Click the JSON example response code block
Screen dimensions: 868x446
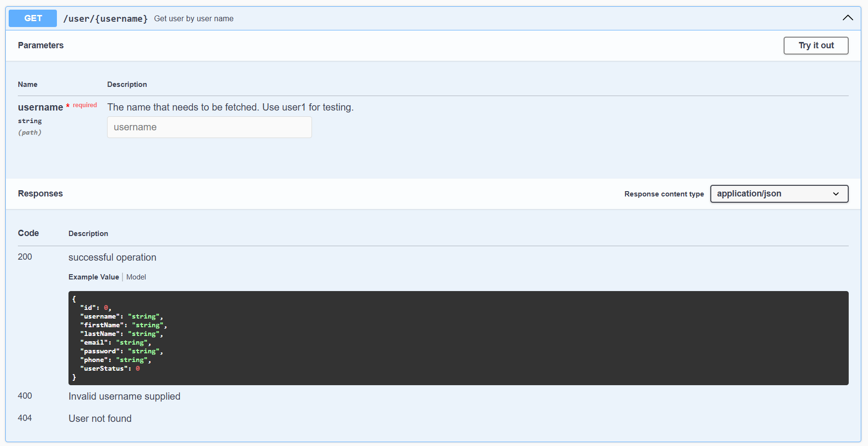(458, 338)
